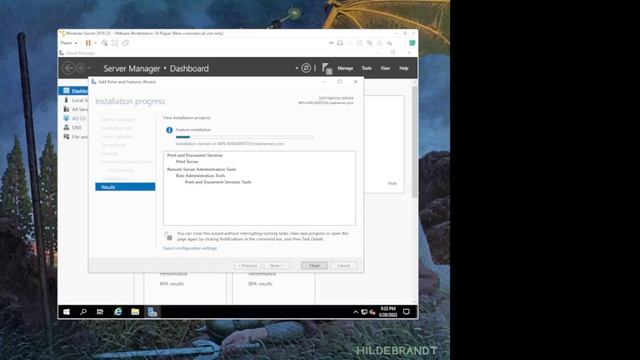Click Server Manager back navigation arrow
Screen dimensions: 640x360
[69, 68]
